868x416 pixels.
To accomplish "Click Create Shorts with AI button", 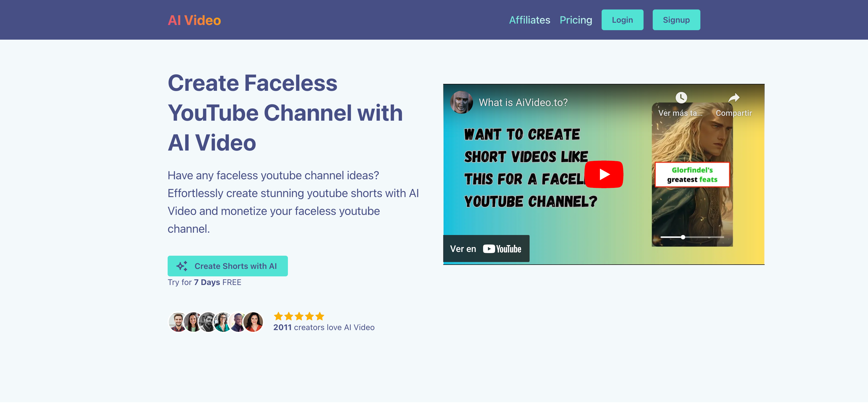I will tap(227, 266).
